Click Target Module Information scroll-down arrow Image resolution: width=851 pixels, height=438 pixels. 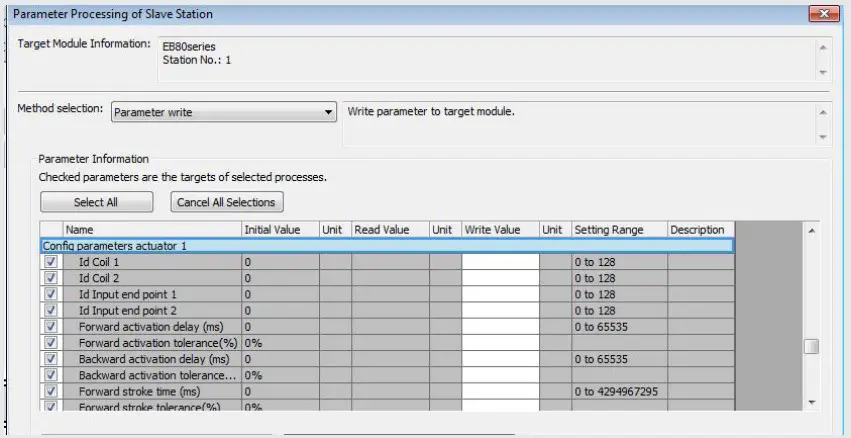point(823,72)
